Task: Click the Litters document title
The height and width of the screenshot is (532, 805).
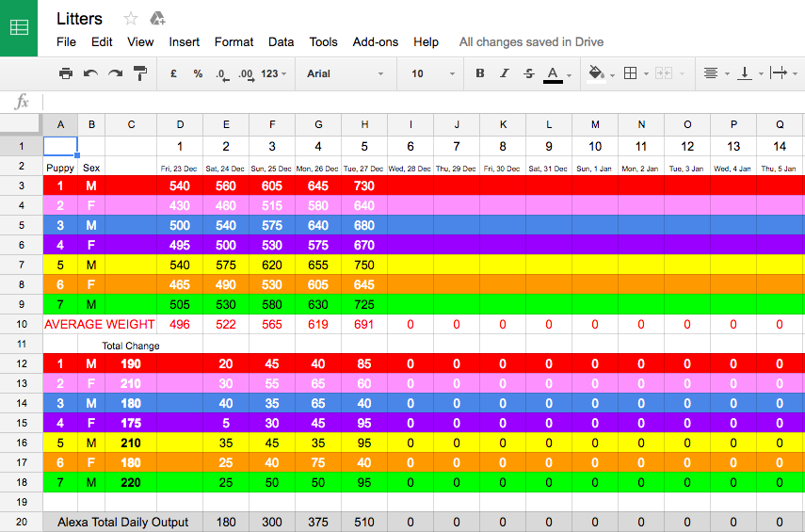Action: pos(80,19)
